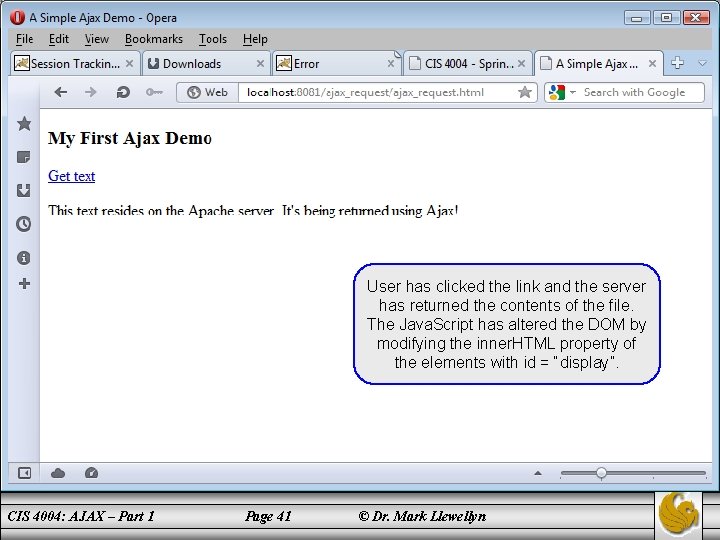Open the View menu
Screen dimensions: 720x540
pyautogui.click(x=96, y=39)
